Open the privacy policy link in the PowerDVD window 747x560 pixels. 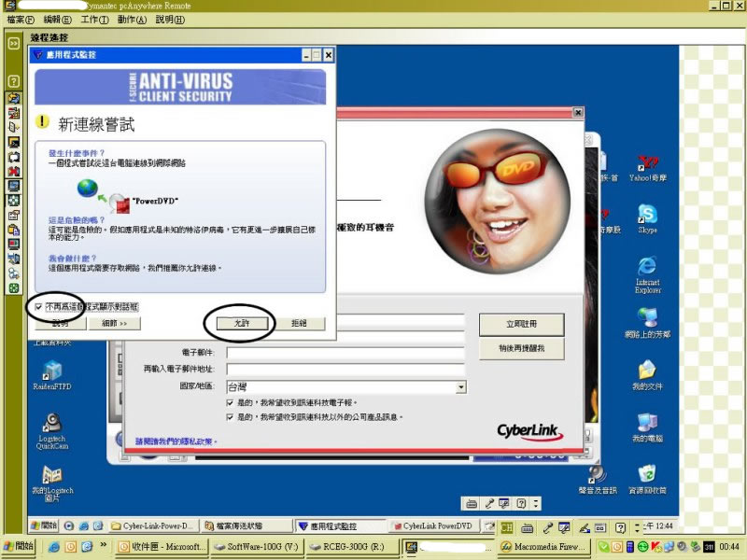[x=176, y=441]
